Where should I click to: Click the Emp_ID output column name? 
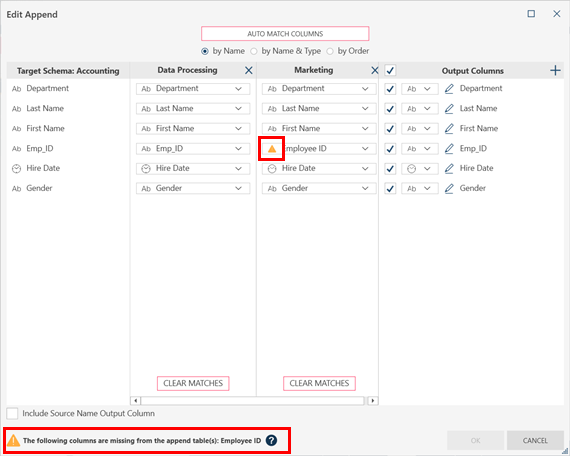pyautogui.click(x=473, y=149)
